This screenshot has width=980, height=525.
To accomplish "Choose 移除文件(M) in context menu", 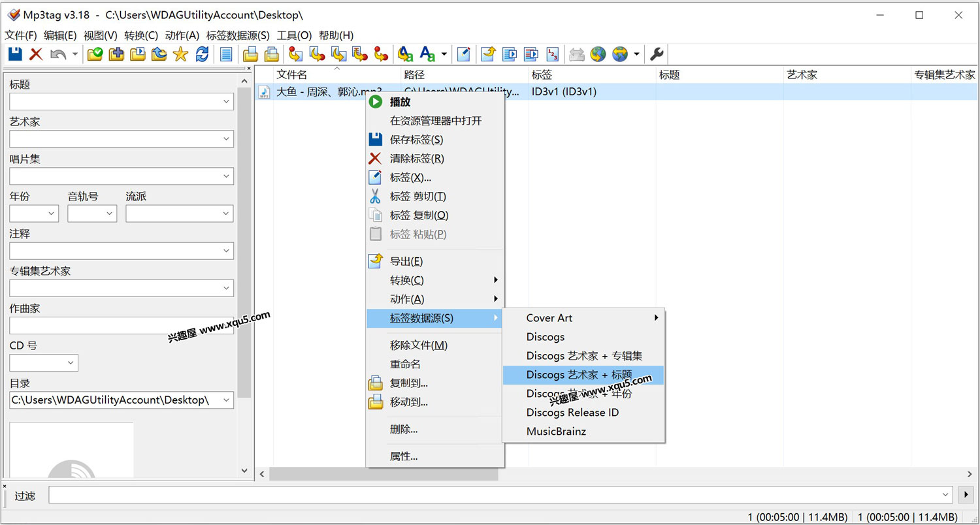I will point(435,345).
